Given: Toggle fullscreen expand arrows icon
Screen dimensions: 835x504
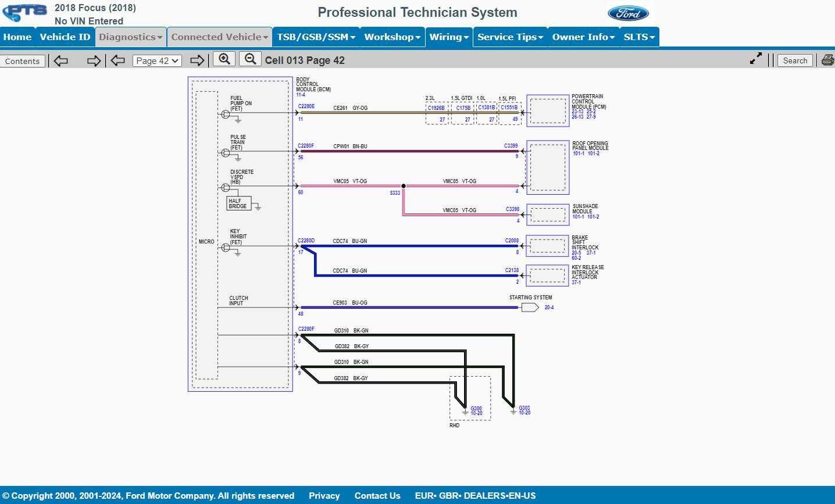Looking at the screenshot, I should tap(755, 59).
